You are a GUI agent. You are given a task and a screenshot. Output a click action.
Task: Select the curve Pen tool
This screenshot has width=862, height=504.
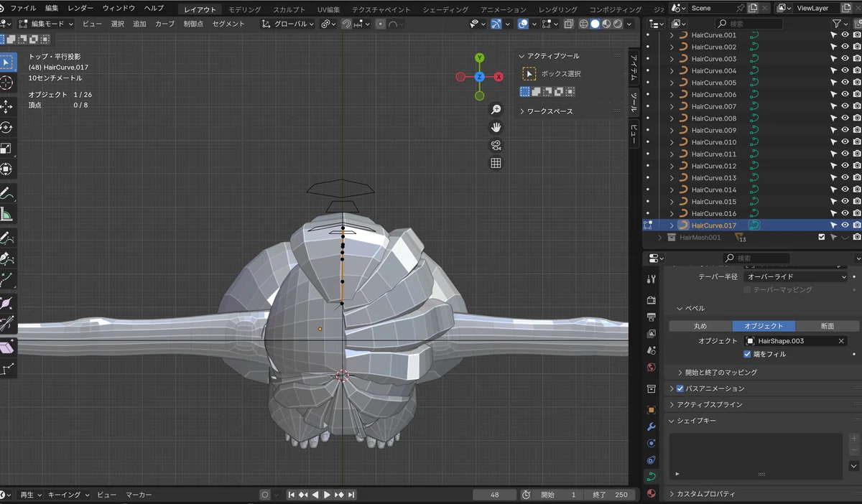pyautogui.click(x=6, y=258)
